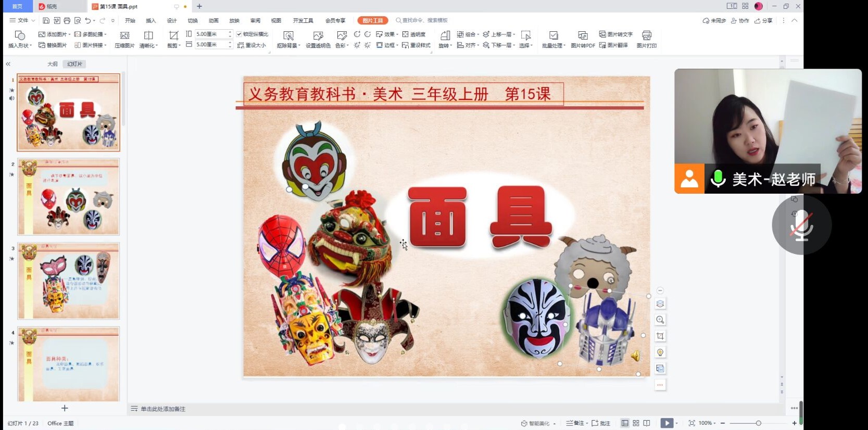This screenshot has height=430, width=868.
Task: Click Compress Picture (压缩图片) icon
Action: (124, 35)
